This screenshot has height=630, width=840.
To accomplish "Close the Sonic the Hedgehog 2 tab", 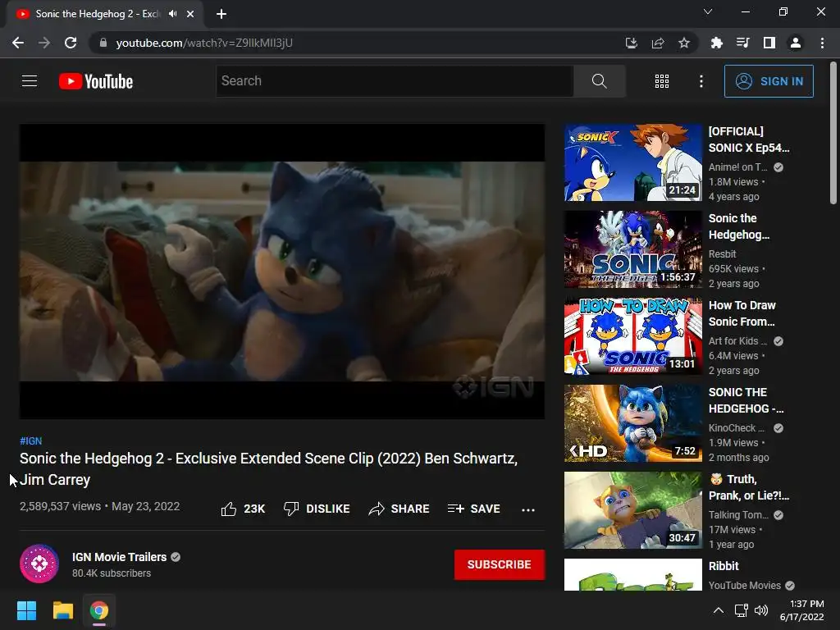I will click(x=190, y=14).
